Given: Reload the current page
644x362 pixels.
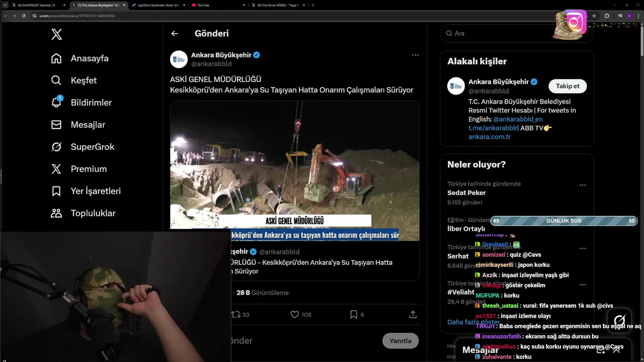Looking at the screenshot, I should coord(23,16).
